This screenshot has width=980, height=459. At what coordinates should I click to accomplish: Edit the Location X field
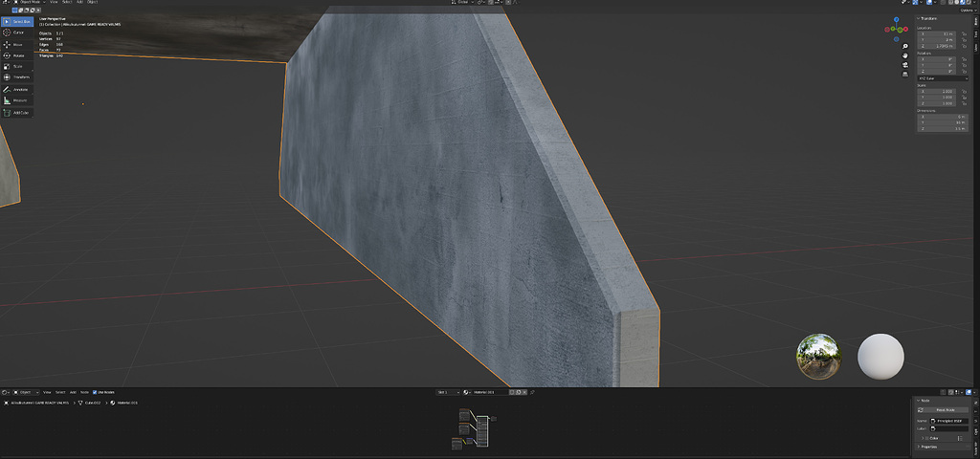pyautogui.click(x=936, y=33)
